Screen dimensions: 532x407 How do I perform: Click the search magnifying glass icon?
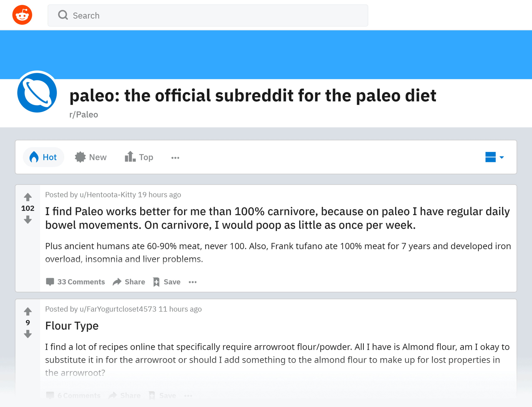point(63,15)
